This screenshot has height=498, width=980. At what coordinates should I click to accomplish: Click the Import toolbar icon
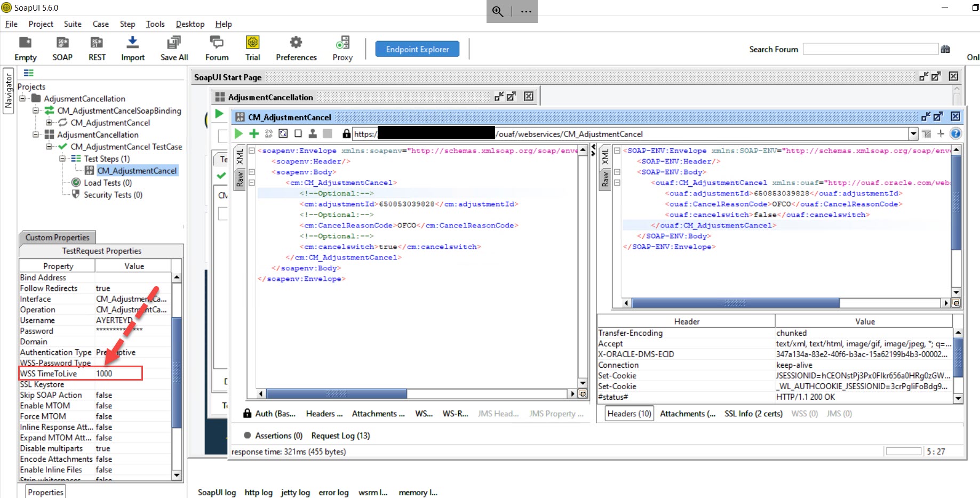[133, 49]
